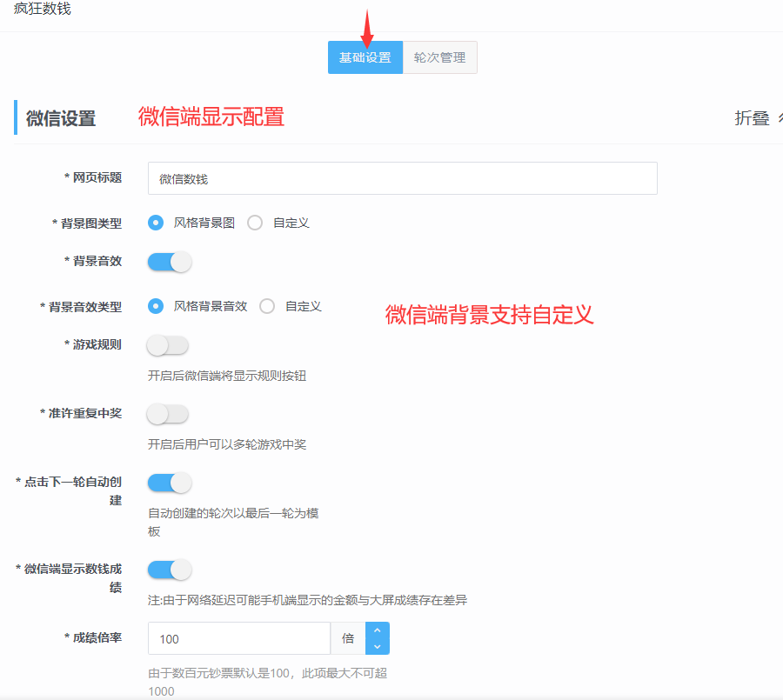
Task: Turn off the 微信端显示数钱成绩 switch
Action: tap(168, 570)
